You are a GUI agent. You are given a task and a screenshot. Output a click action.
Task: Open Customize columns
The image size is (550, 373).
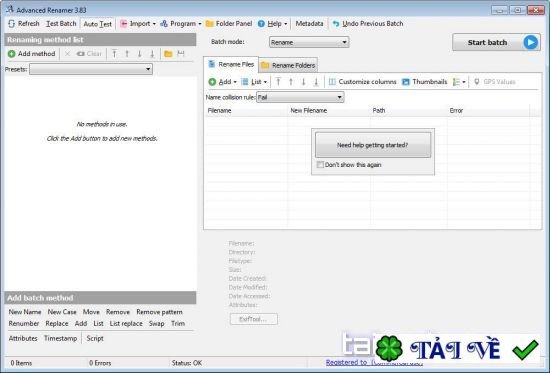(362, 82)
